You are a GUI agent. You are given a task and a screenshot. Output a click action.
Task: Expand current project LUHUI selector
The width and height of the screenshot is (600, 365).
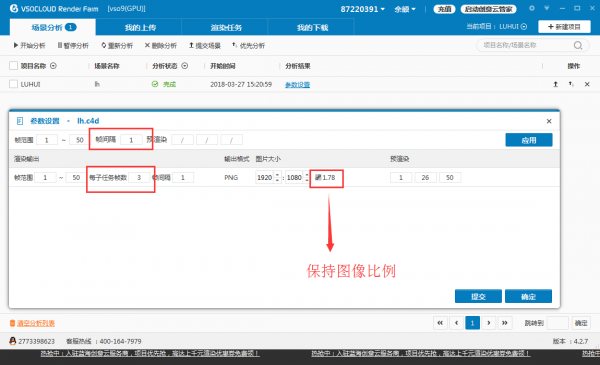[x=513, y=26]
